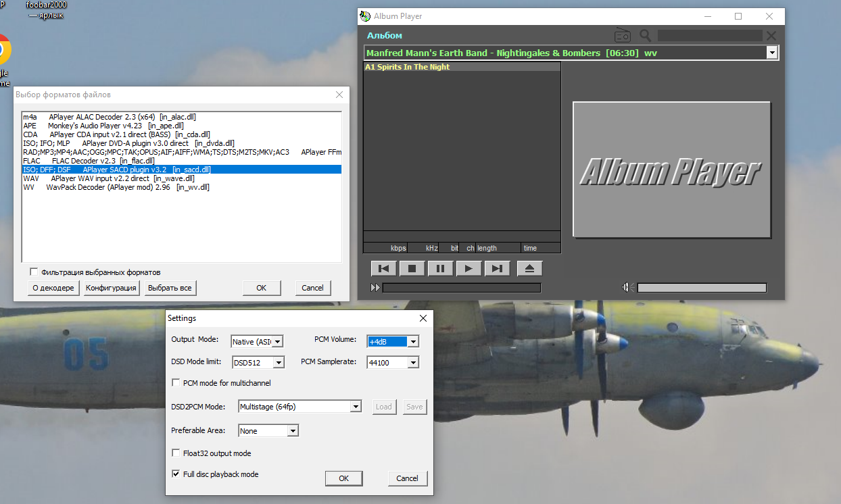Click the Конфигурация button
This screenshot has height=504, width=841.
112,288
